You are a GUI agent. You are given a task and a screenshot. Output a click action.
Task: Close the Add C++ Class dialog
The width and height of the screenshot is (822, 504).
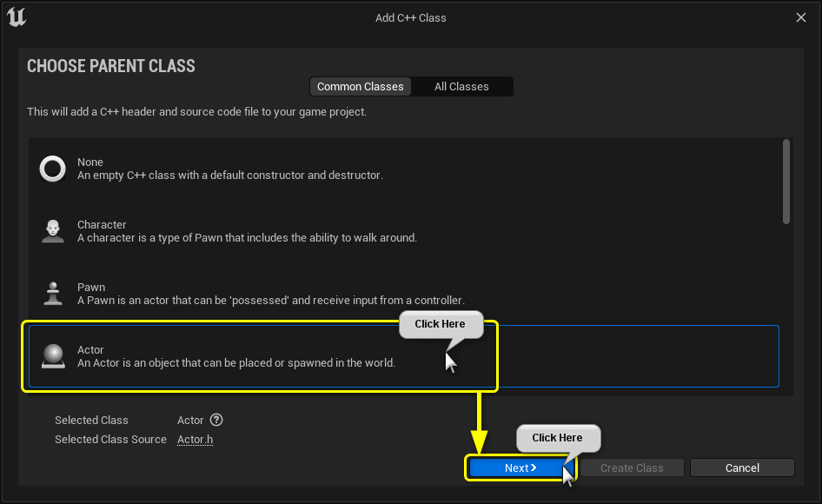coord(800,17)
